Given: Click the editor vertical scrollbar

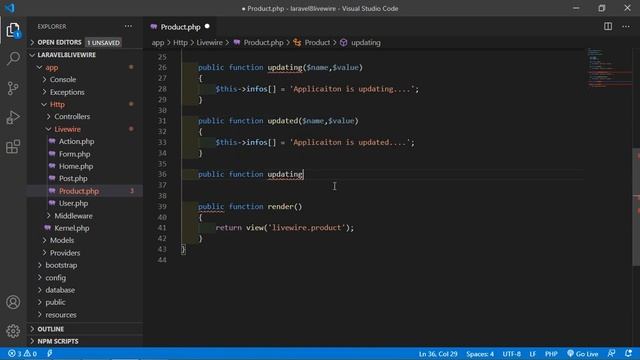Looking at the screenshot, I should point(636,207).
